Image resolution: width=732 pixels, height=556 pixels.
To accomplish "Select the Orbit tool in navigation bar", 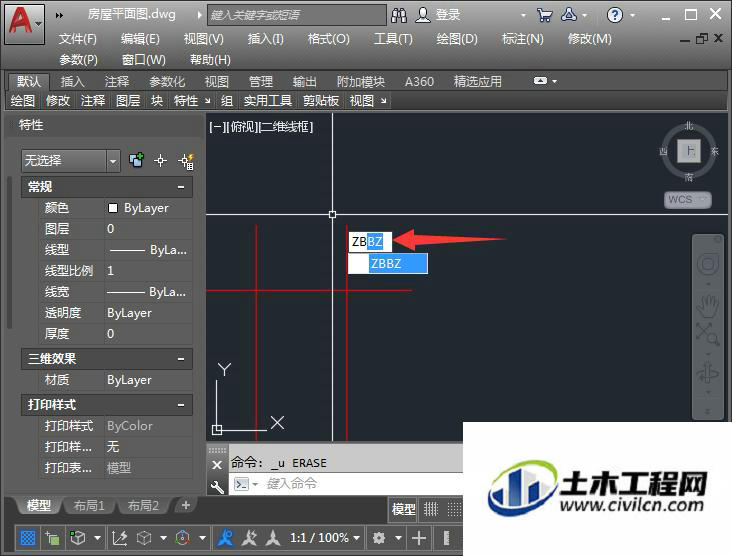I will tap(708, 373).
